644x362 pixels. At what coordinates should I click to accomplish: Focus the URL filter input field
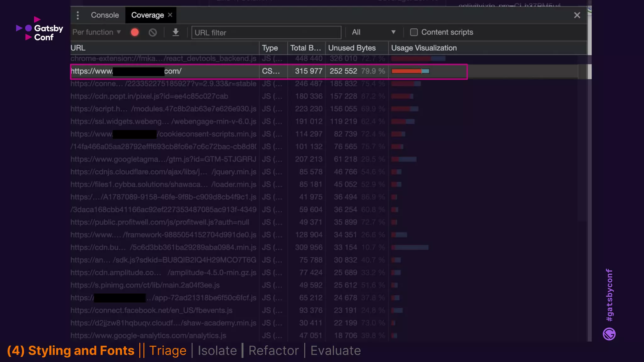[266, 33]
